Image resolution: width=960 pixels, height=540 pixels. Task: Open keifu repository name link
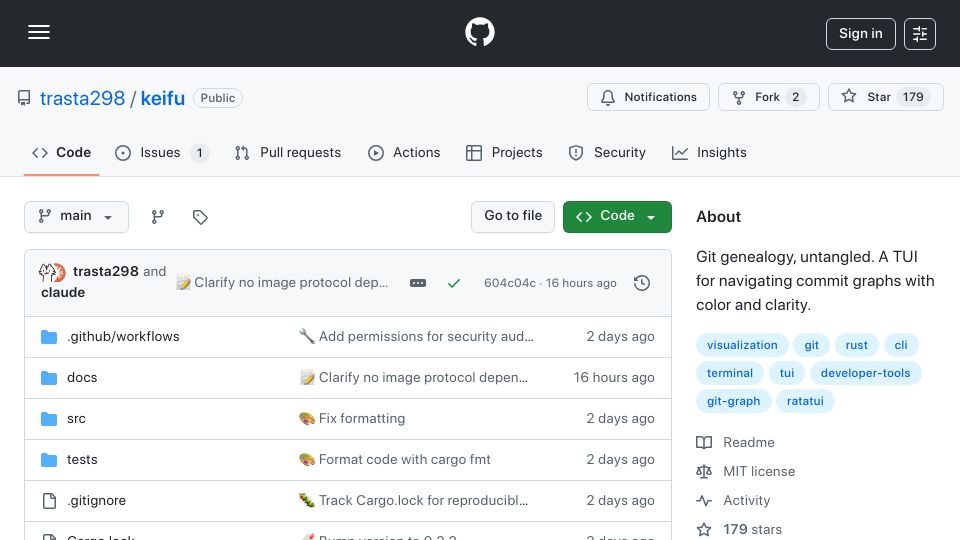click(x=163, y=98)
